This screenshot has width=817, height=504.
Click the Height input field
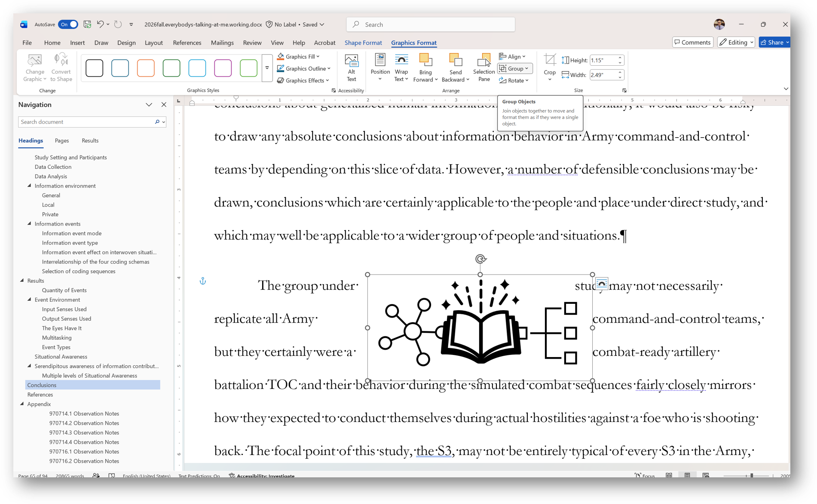point(603,60)
